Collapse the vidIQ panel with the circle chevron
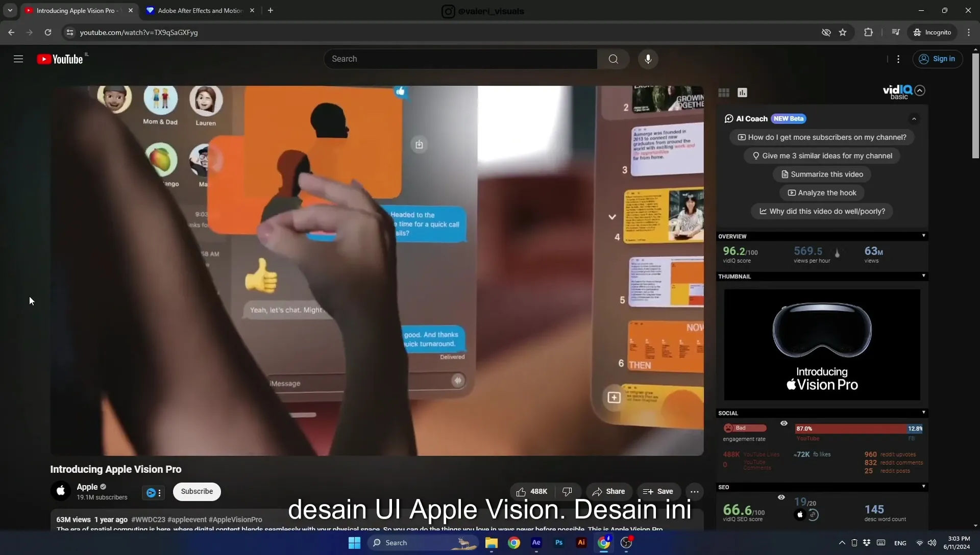Image resolution: width=980 pixels, height=555 pixels. pos(920,90)
